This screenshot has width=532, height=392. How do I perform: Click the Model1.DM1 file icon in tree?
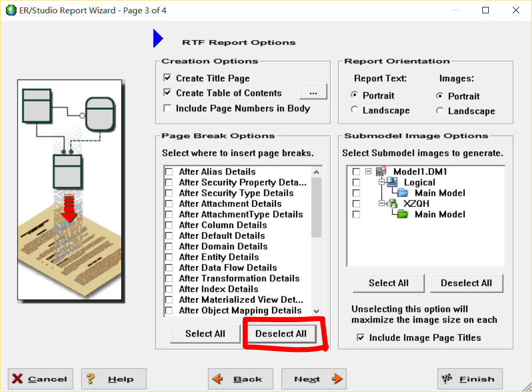[x=381, y=172]
